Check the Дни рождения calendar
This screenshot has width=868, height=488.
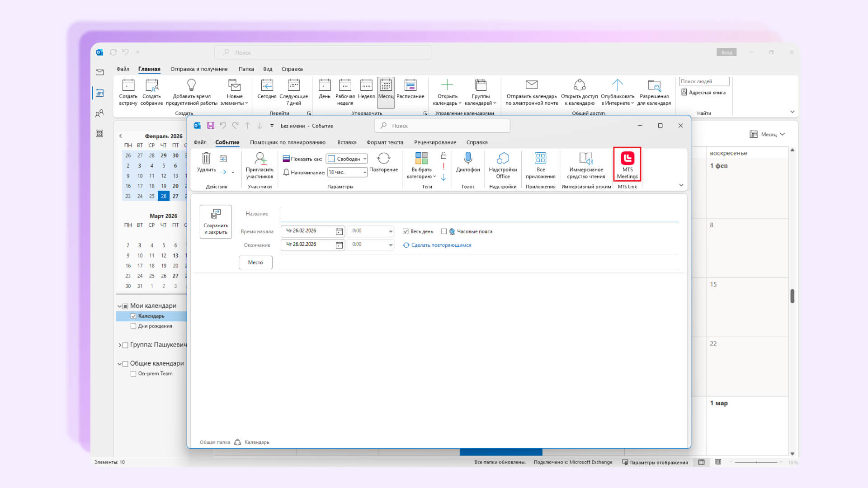coord(133,326)
